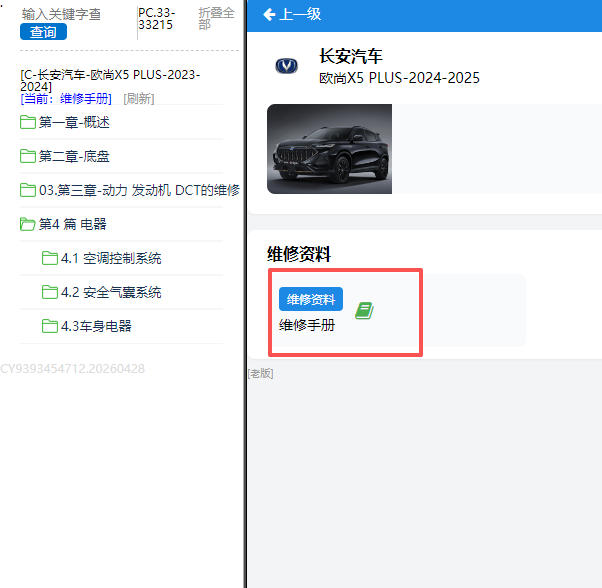Open the 第二章-底盘 folder icon

(28, 156)
